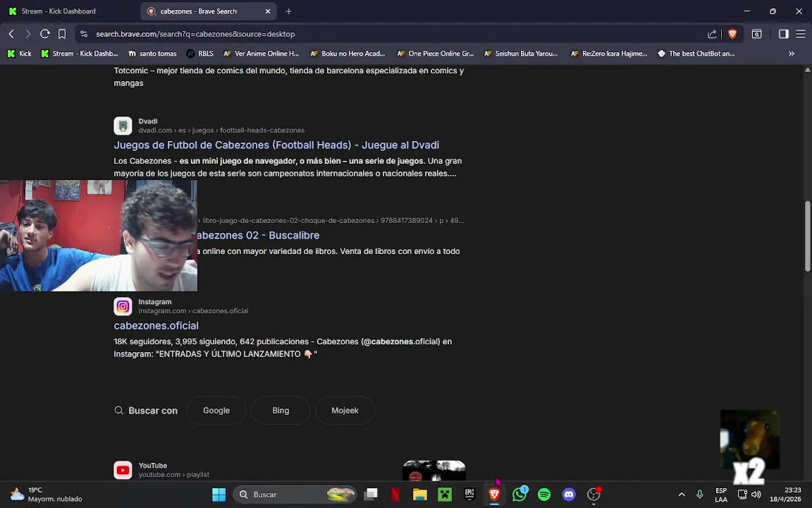Click the address bar URL field
Image resolution: width=812 pixels, height=508 pixels.
point(393,34)
